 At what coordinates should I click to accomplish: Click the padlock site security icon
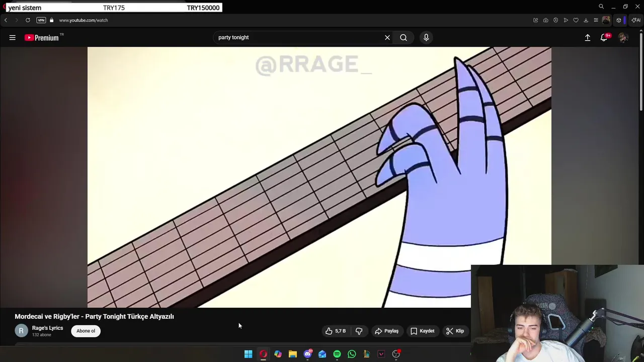pos(51,20)
